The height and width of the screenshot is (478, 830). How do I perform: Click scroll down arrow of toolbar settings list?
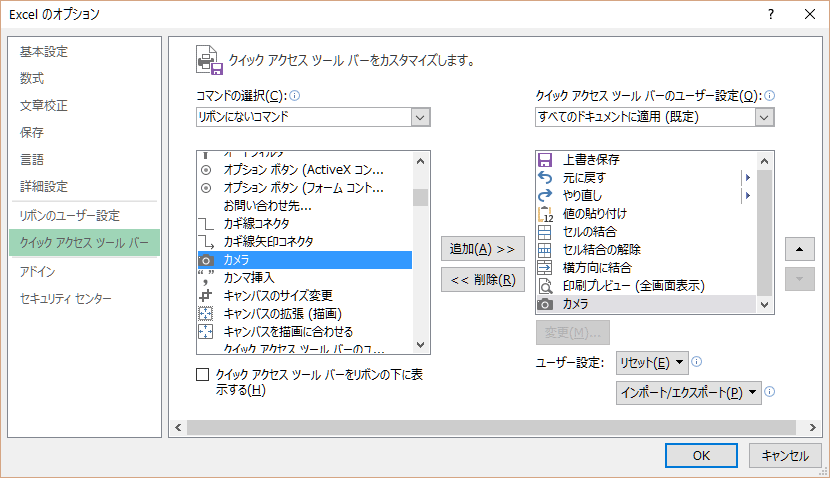764,304
